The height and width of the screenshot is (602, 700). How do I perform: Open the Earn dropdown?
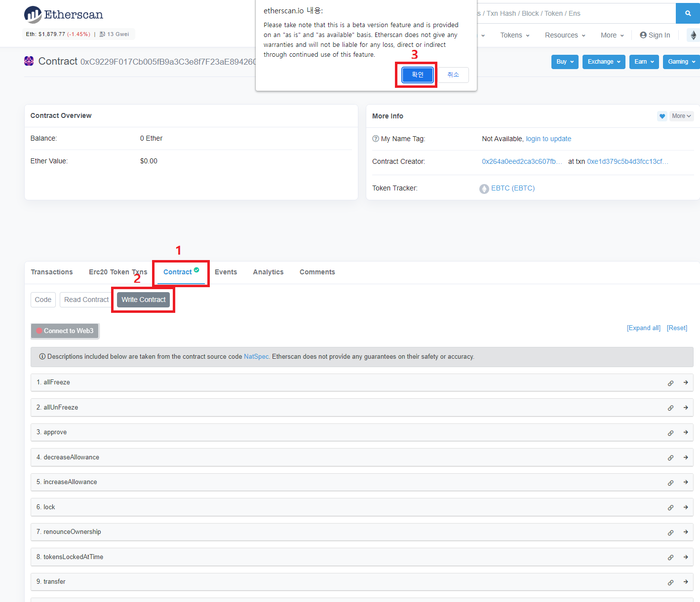644,62
